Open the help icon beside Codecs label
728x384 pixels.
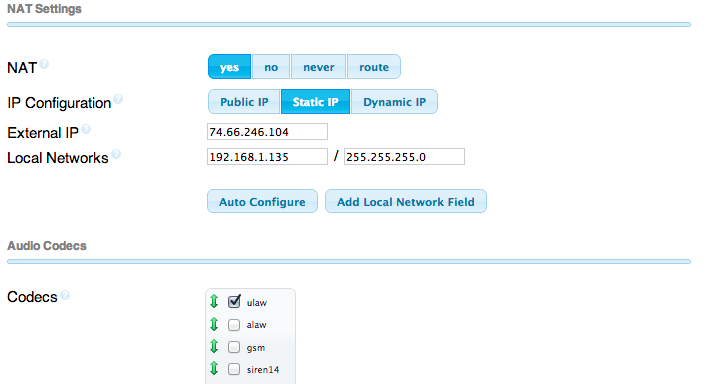coord(65,295)
